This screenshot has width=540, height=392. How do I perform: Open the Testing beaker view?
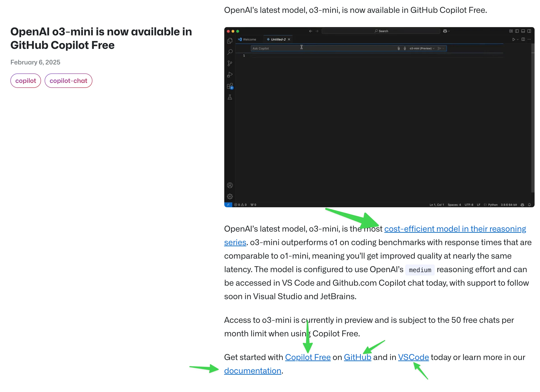click(230, 97)
